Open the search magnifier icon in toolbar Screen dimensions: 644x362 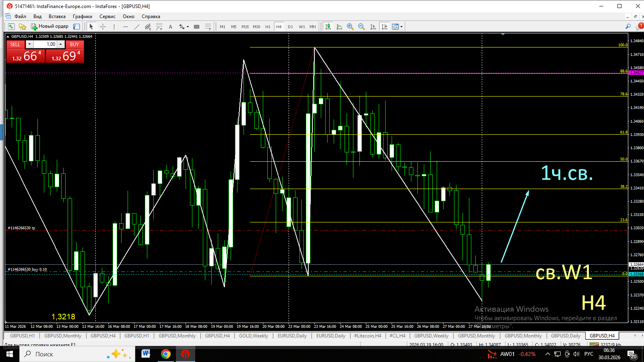pyautogui.click(x=628, y=27)
